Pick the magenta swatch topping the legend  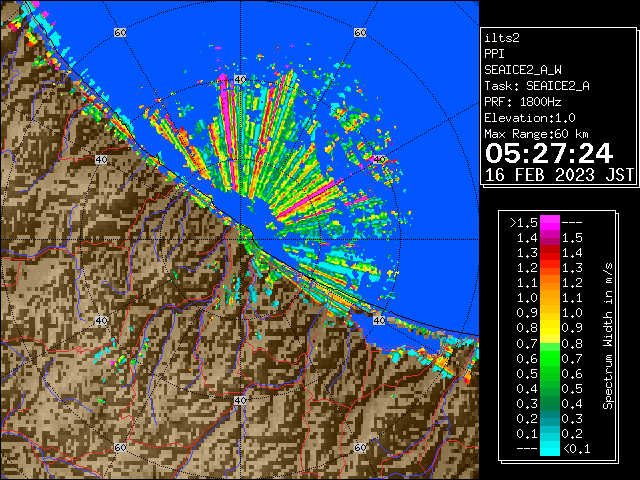click(x=550, y=222)
